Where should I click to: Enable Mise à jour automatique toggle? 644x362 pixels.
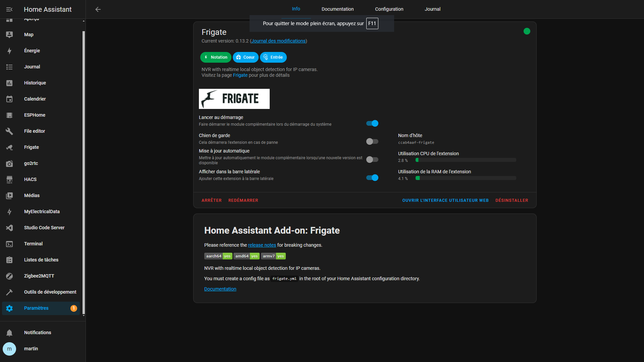click(x=372, y=160)
